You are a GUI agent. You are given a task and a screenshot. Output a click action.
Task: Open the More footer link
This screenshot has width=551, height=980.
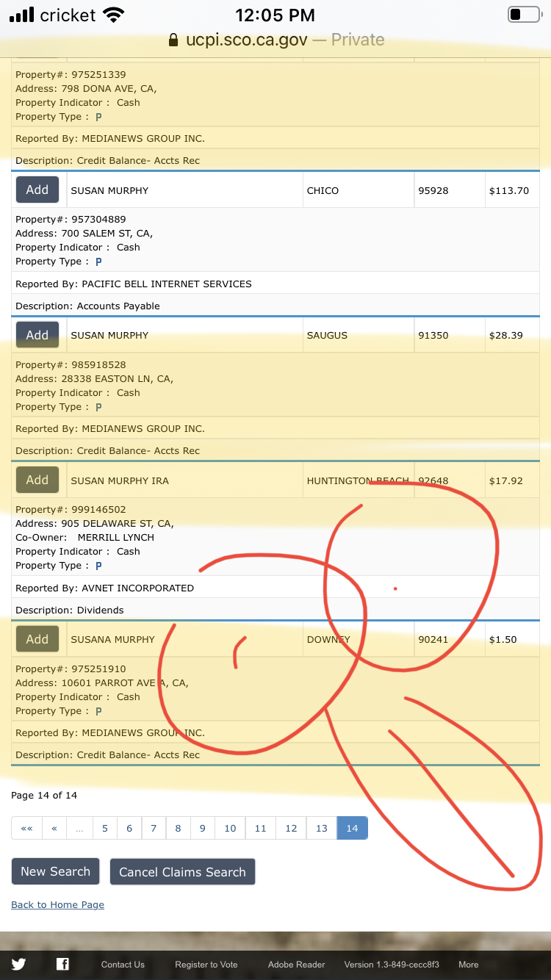469,965
